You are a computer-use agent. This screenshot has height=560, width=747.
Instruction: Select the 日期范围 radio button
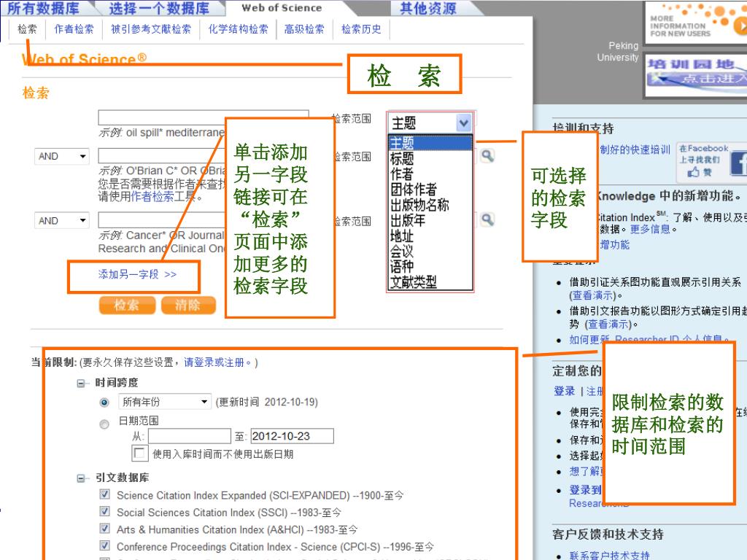click(104, 424)
